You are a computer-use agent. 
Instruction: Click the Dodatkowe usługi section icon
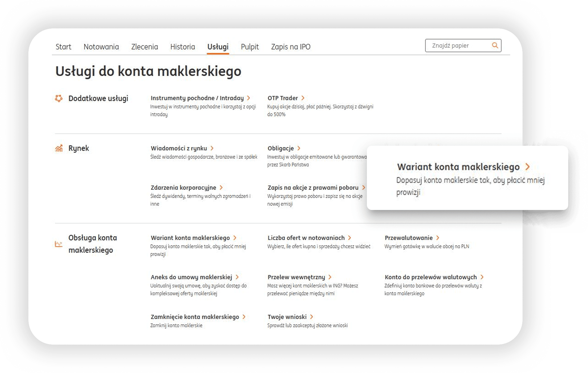pos(59,98)
